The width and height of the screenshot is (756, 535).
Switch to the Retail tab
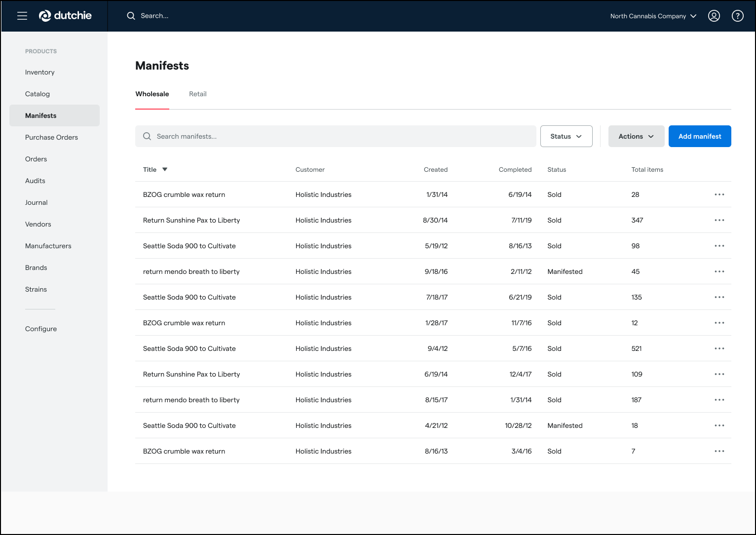click(x=197, y=94)
